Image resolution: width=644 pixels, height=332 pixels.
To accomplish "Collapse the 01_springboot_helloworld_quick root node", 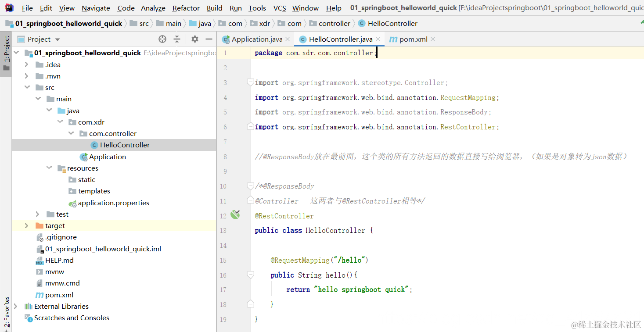I will [x=17, y=53].
